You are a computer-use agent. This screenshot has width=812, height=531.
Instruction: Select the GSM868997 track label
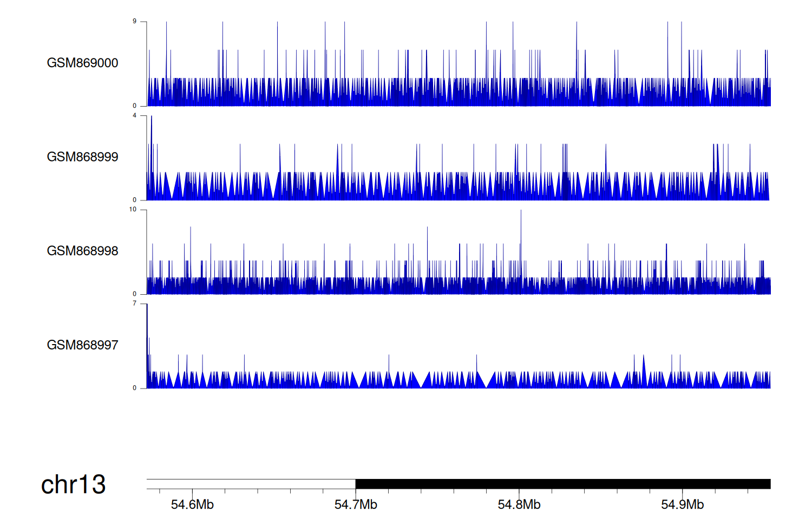[82, 345]
